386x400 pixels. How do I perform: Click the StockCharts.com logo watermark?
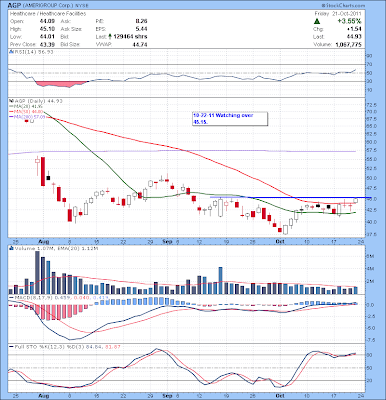(343, 6)
